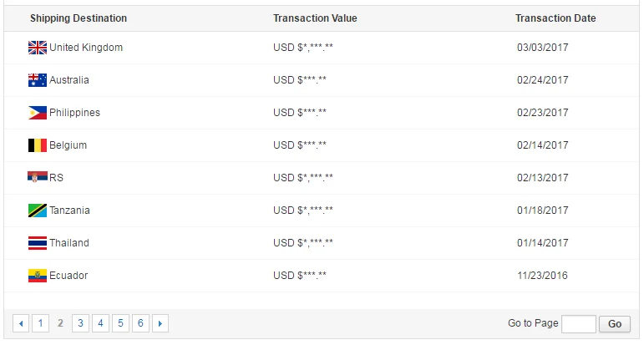
Task: Click the Philippines flag icon
Action: tap(37, 113)
